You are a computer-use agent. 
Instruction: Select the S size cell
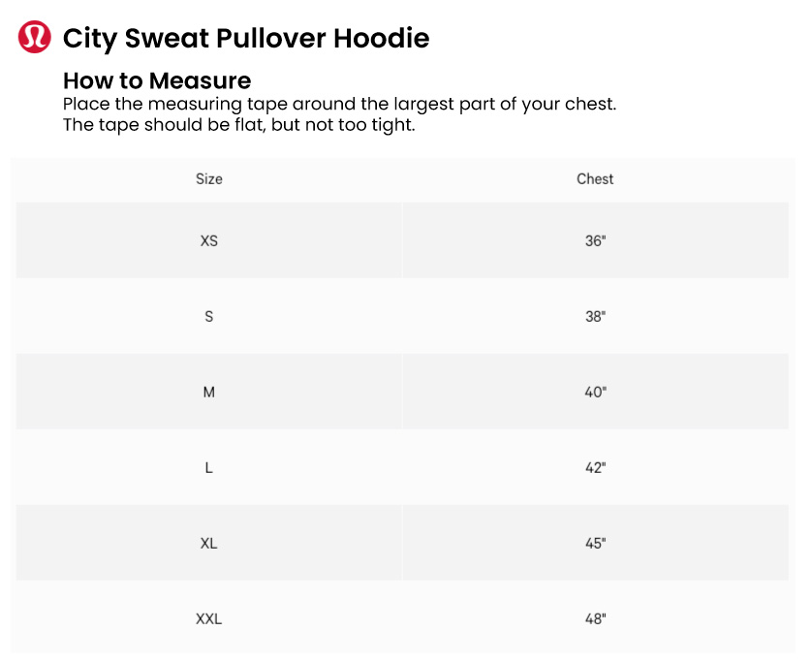point(209,316)
